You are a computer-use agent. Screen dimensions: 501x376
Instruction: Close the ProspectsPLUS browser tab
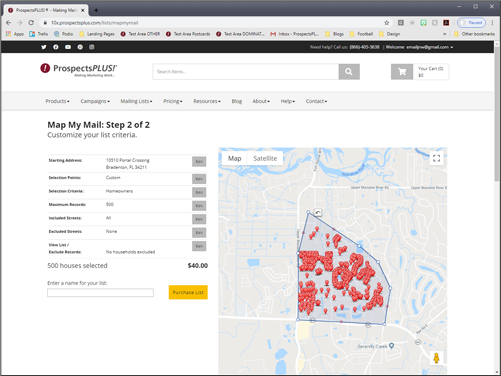[83, 10]
